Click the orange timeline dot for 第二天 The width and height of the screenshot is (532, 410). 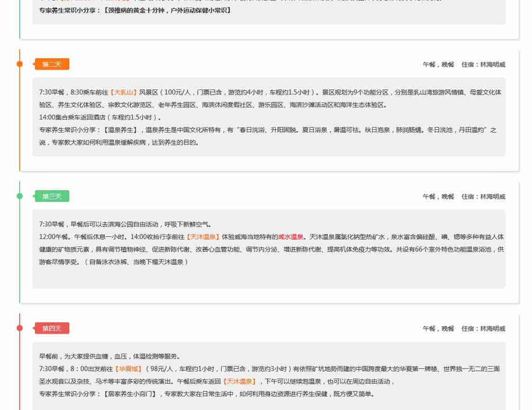[20, 64]
